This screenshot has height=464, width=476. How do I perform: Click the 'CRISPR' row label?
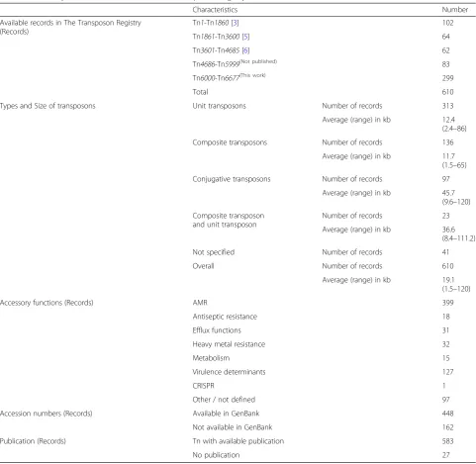[203, 386]
